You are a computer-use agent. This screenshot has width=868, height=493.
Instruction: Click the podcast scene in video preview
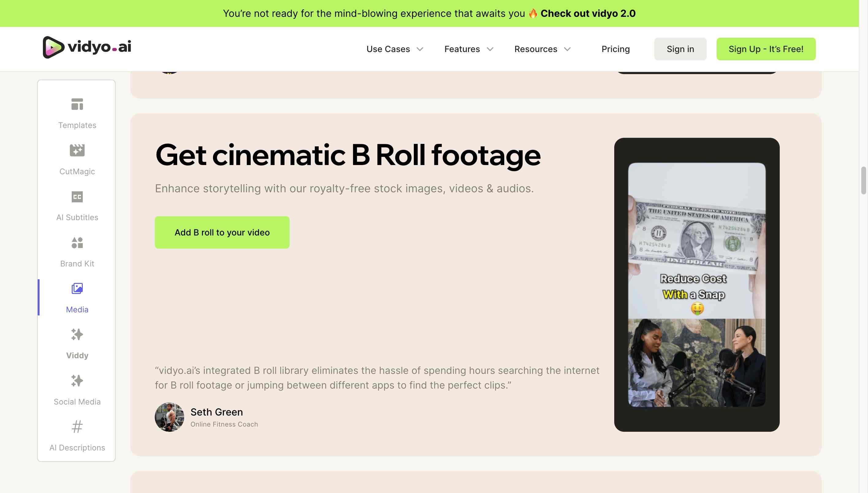pyautogui.click(x=697, y=363)
